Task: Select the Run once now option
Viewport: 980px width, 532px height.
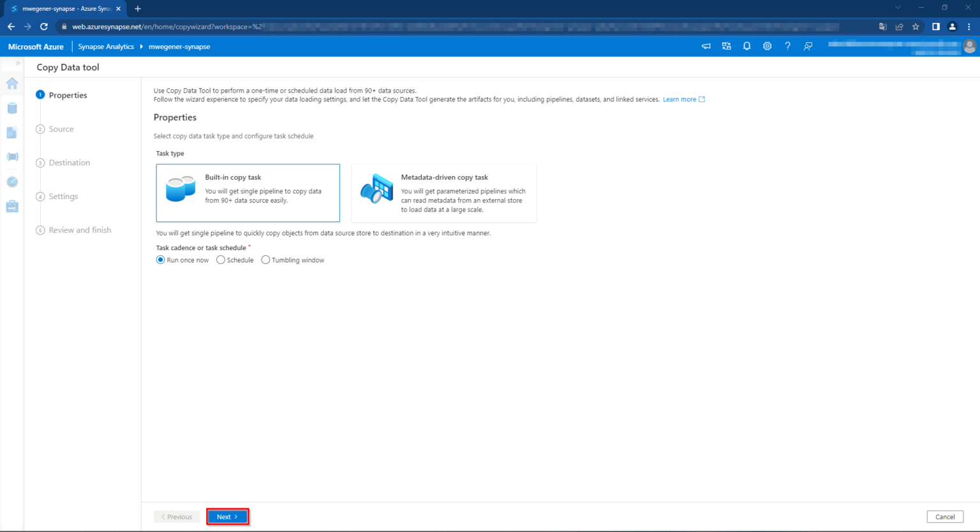Action: (x=160, y=260)
